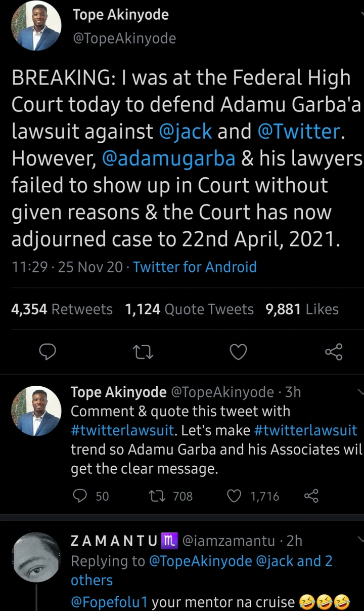
Task: Open Tope Akinyode's profile picture at top
Action: (x=36, y=26)
